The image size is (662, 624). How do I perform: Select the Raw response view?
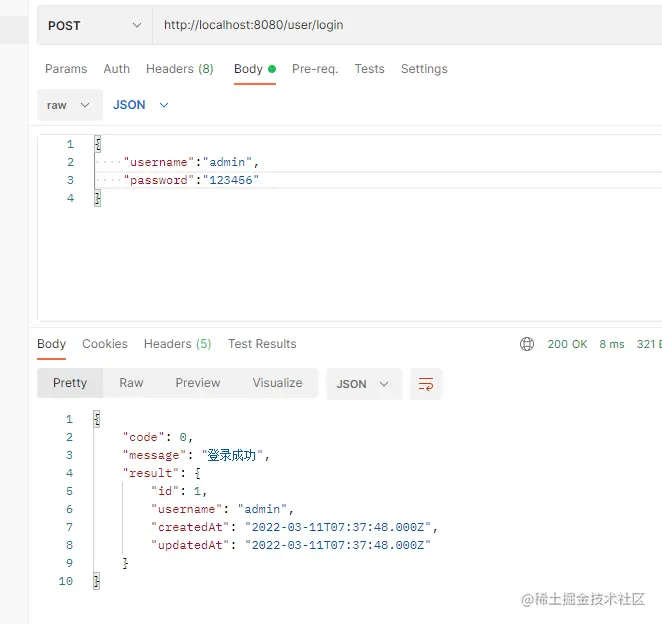131,383
